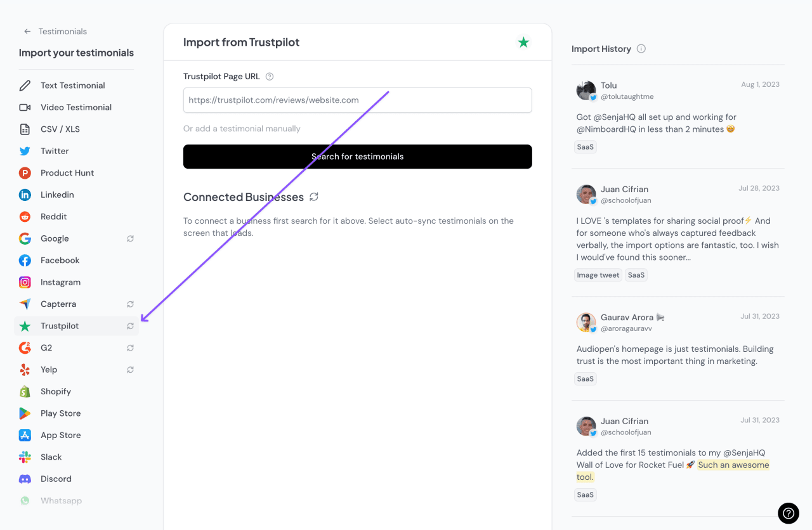Click the Shopify bag icon
The height and width of the screenshot is (530, 812).
pyautogui.click(x=25, y=392)
